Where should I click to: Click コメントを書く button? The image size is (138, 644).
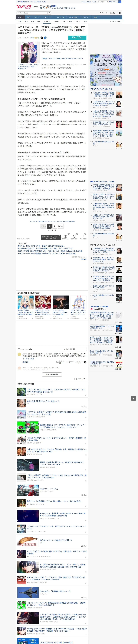tap(69, 349)
